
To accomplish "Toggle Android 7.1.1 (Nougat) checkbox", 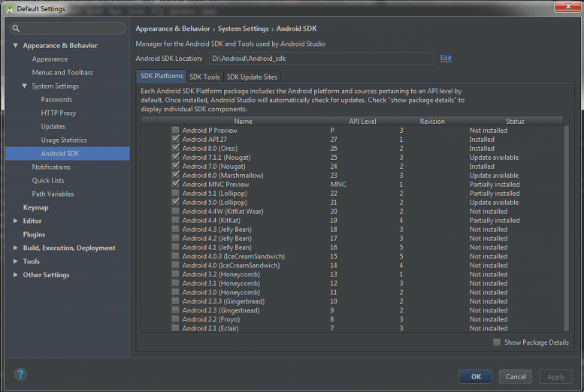I will tap(175, 157).
